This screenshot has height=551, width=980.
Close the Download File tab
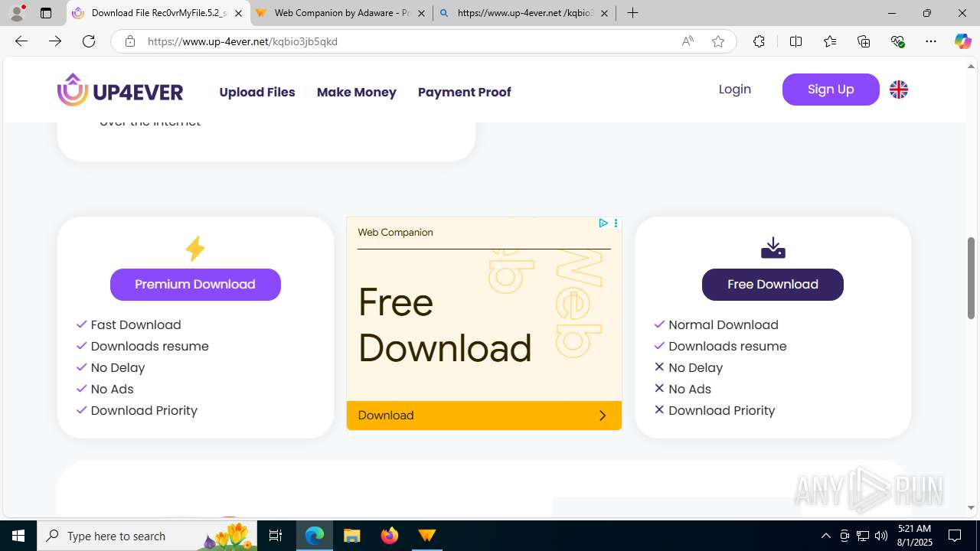tap(238, 13)
